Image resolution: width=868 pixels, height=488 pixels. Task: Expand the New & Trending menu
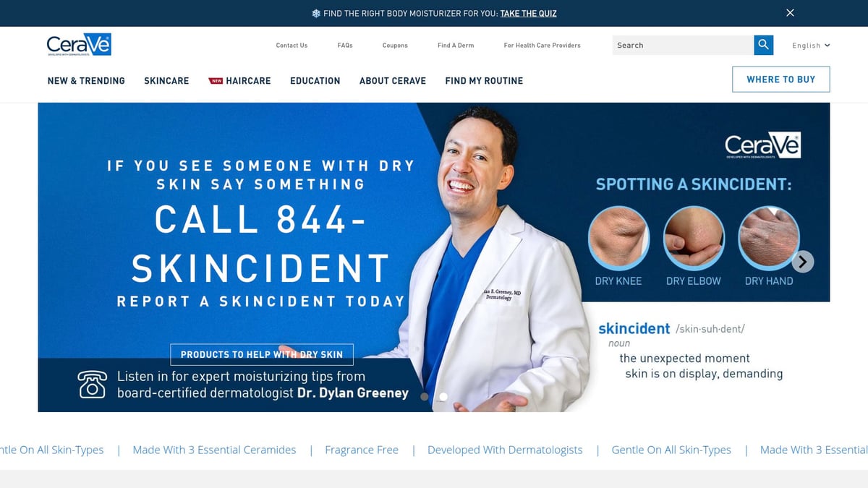coord(86,81)
